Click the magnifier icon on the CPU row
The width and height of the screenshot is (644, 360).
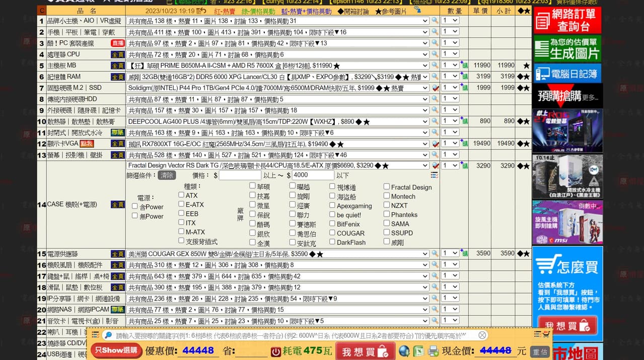[x=435, y=54]
